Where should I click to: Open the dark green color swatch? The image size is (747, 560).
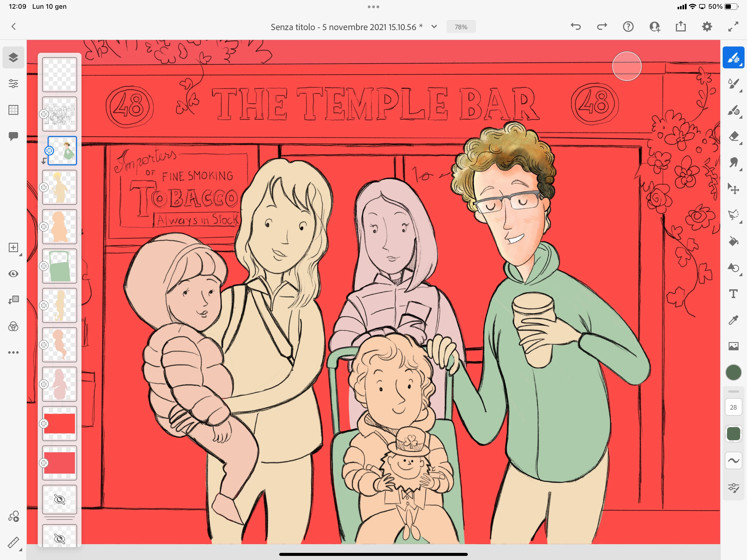click(x=733, y=372)
